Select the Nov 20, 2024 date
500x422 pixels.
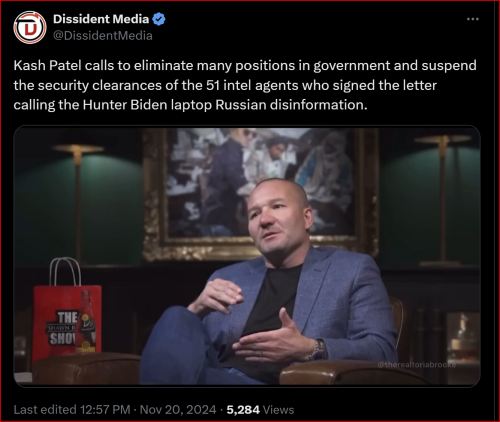[178, 410]
